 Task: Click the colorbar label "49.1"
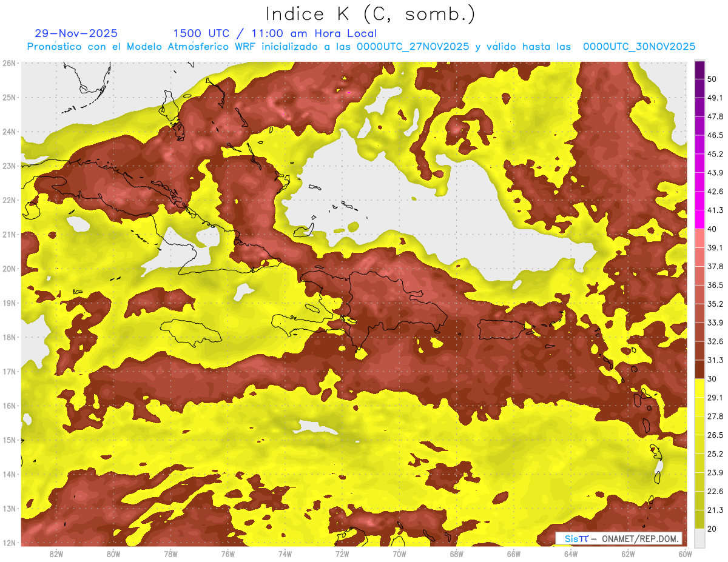click(716, 98)
